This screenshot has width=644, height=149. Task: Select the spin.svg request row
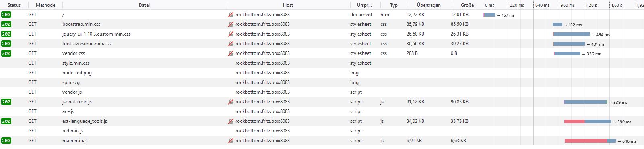pyautogui.click(x=322, y=82)
